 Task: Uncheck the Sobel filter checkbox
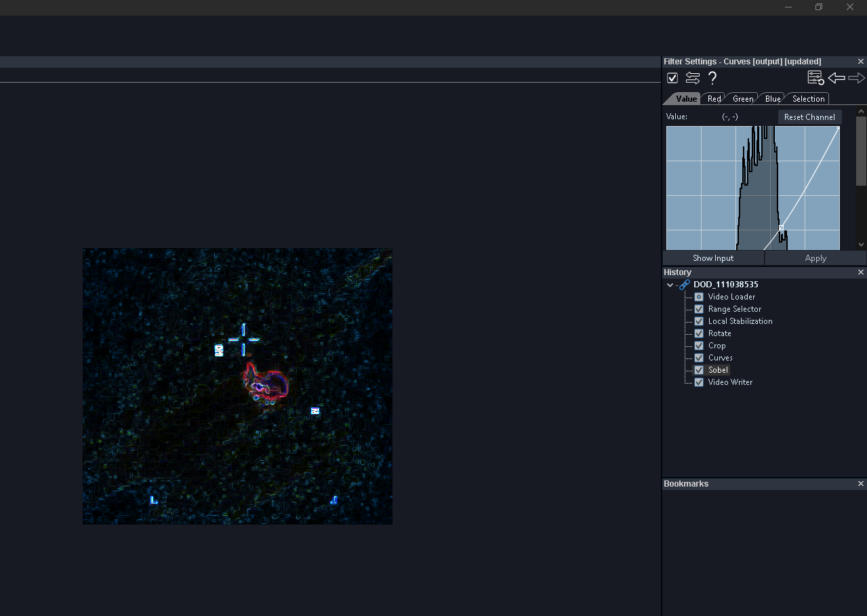(699, 370)
